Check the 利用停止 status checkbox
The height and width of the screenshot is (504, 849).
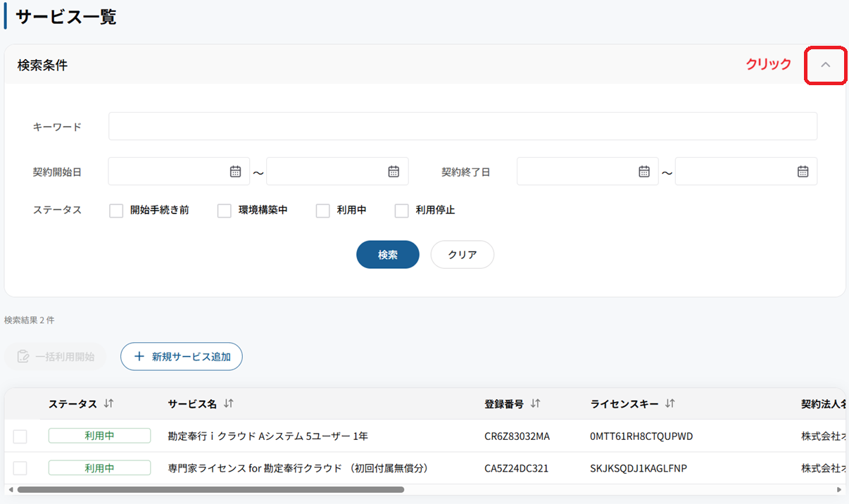pos(402,210)
